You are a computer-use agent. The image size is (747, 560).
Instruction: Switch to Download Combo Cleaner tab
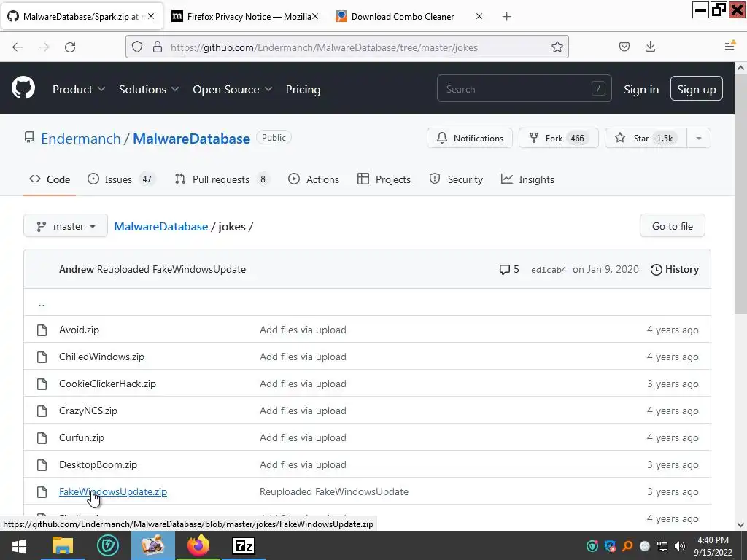tap(403, 17)
